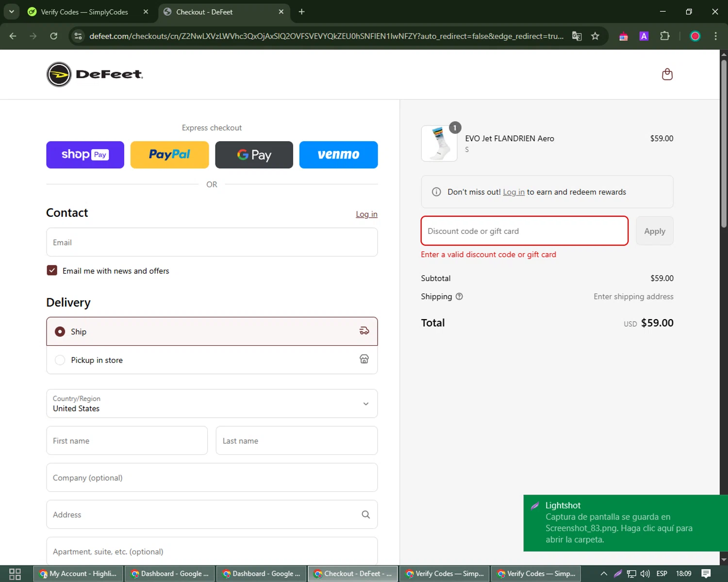Click the Email input field
The image size is (728, 582).
(x=212, y=242)
